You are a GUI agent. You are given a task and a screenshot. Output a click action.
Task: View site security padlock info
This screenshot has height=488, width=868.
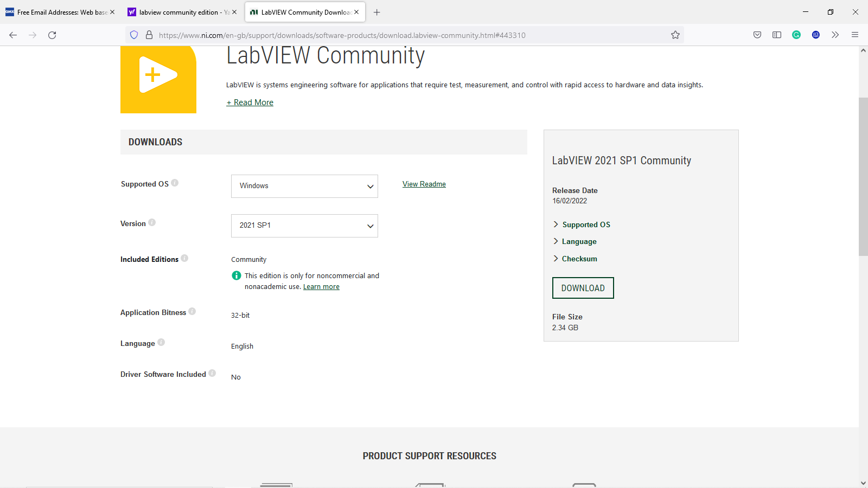[149, 35]
